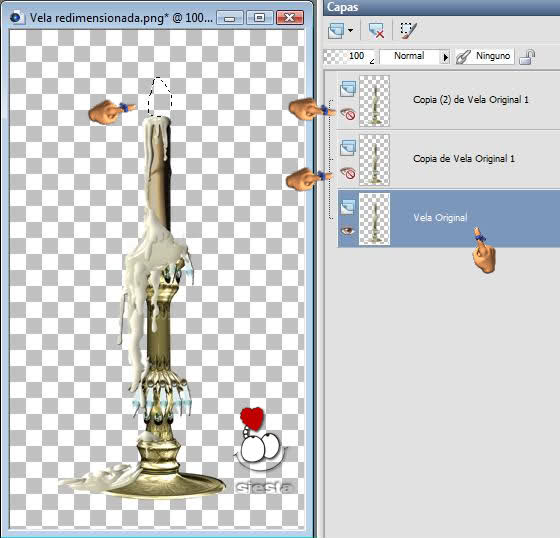Click the document icon of Vela redimensionada.png
The width and height of the screenshot is (560, 538).
coord(16,17)
